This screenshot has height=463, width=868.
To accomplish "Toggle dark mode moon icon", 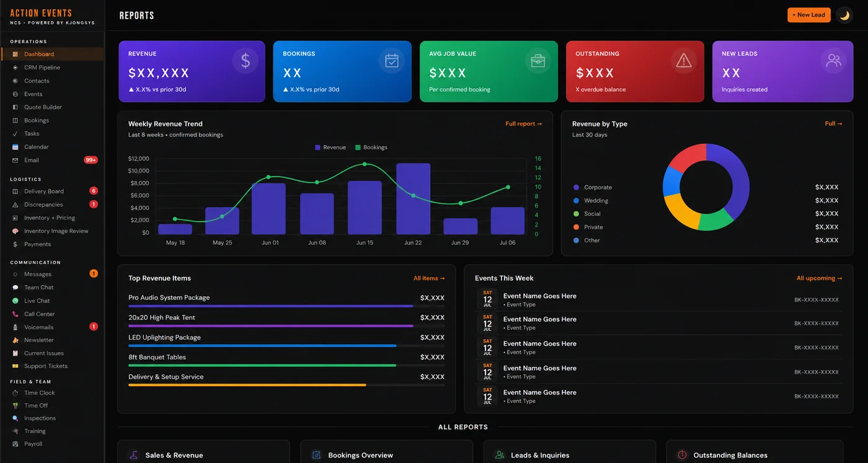I will 844,15.
